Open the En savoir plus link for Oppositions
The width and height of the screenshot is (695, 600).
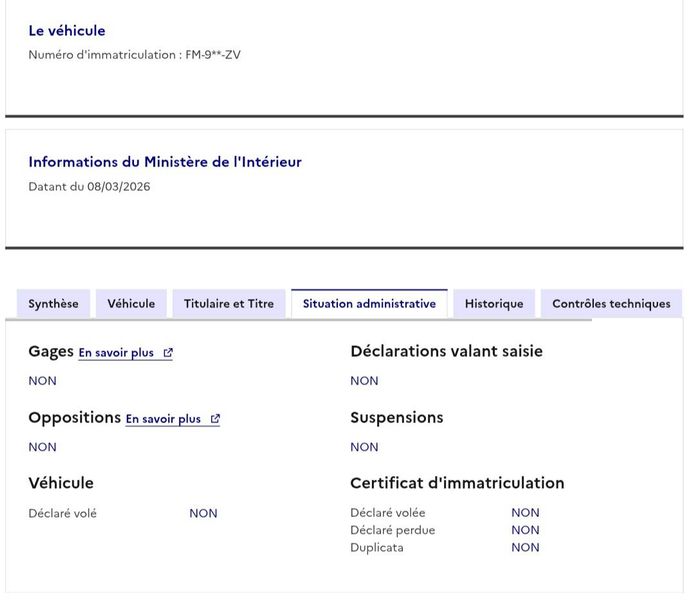163,419
